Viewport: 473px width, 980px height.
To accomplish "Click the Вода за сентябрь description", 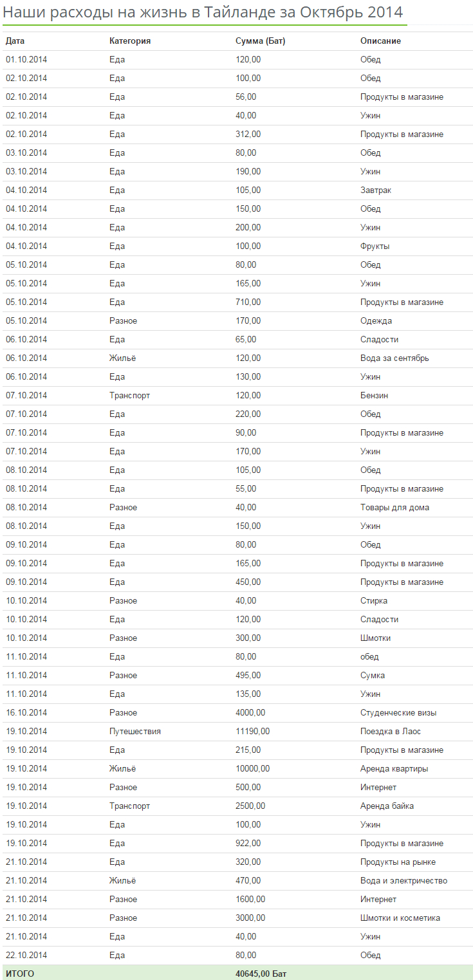I will tap(394, 358).
